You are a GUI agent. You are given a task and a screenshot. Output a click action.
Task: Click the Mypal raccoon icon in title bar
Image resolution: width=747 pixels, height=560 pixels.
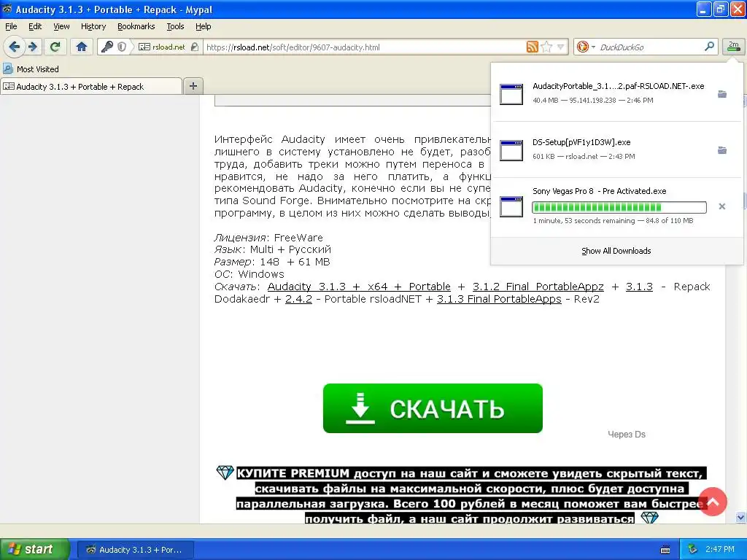[x=7, y=9]
